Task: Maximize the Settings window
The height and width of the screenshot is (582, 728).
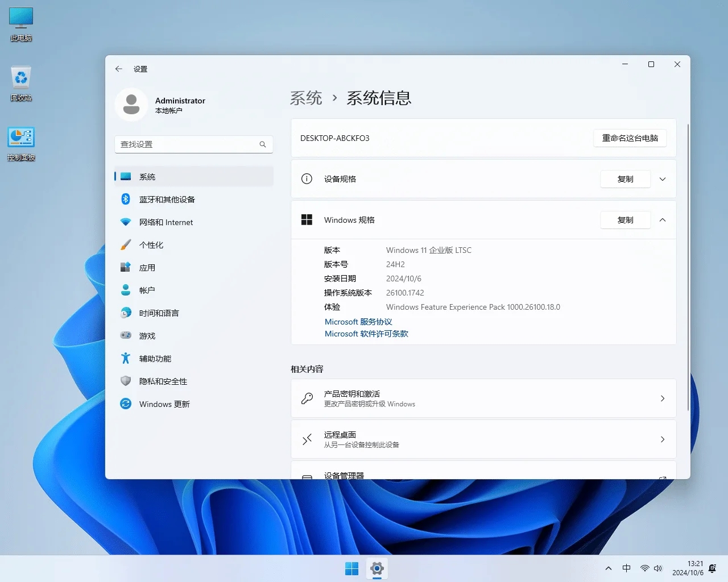Action: [x=651, y=64]
